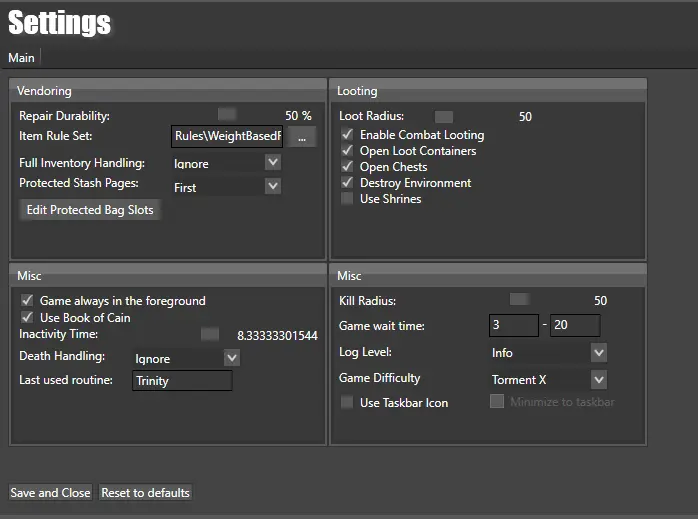Expand the Log Level dropdown
Screen dimensions: 698x519
[x=548, y=353]
